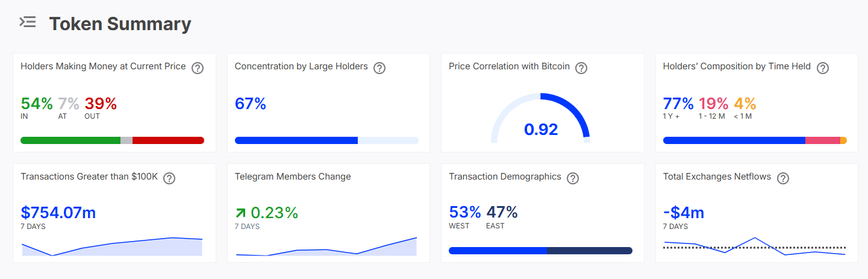Click the Telegram Members Change sparkline chart

326,247
